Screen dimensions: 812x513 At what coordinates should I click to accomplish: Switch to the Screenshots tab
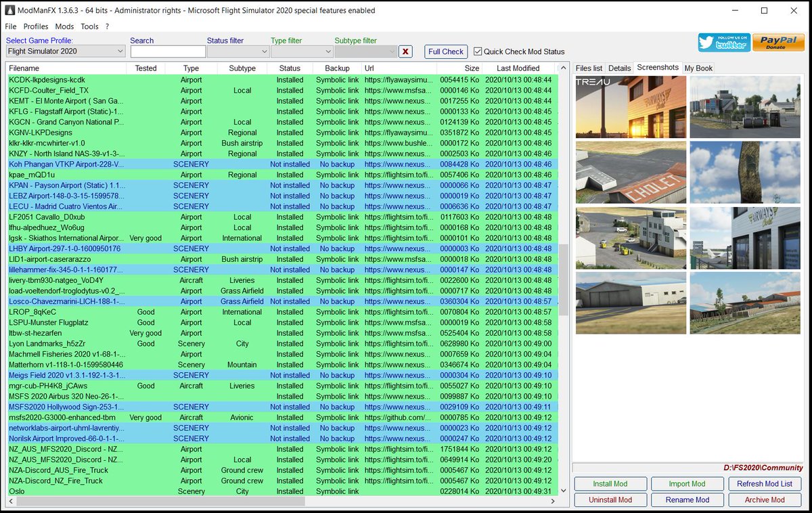click(658, 68)
